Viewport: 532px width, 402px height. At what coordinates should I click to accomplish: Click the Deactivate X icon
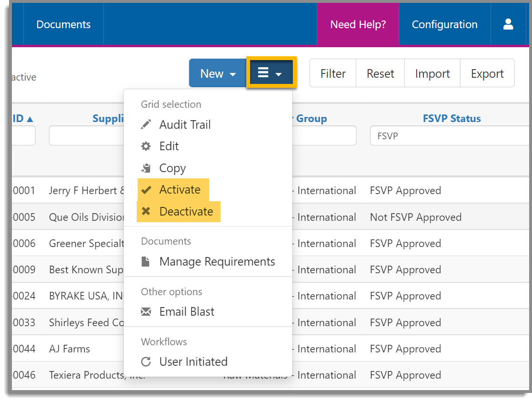point(146,211)
